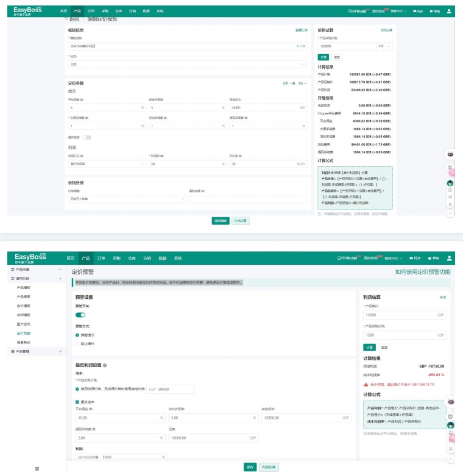Go to 水印模板 in the sidebar
The image size is (463, 476).
click(x=24, y=315)
